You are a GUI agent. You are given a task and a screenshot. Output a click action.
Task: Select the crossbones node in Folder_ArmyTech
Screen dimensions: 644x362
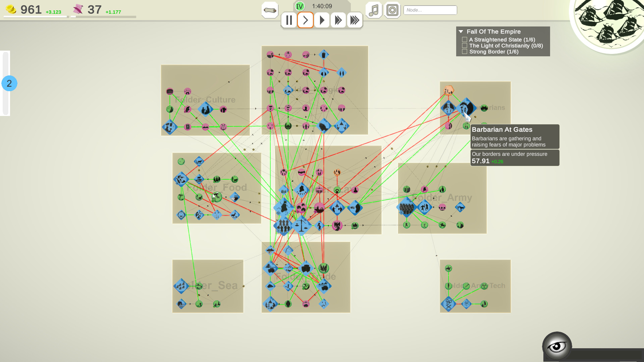pos(448,304)
